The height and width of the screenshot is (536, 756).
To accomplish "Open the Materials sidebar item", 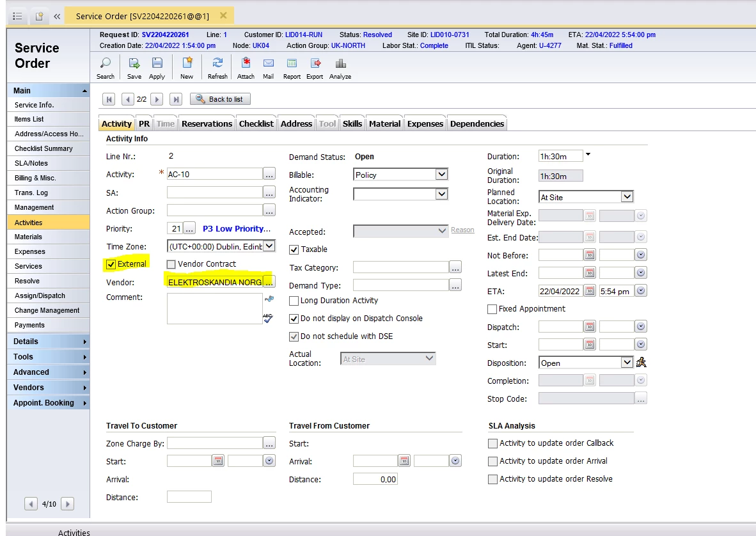I will (x=29, y=237).
